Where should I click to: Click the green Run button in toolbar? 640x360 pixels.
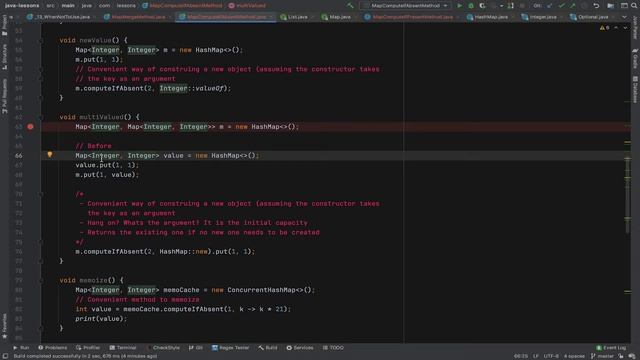460,6
